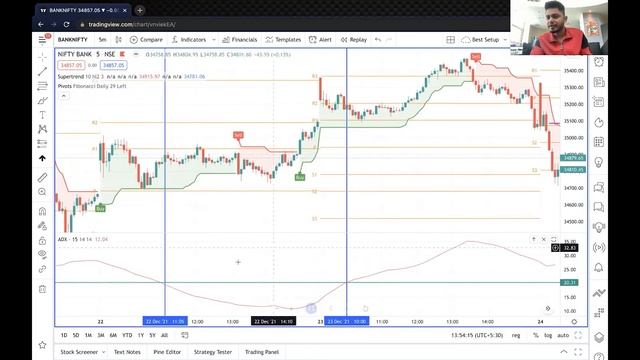The image size is (640, 360).
Task: Select the YTD time range
Action: pos(127,335)
